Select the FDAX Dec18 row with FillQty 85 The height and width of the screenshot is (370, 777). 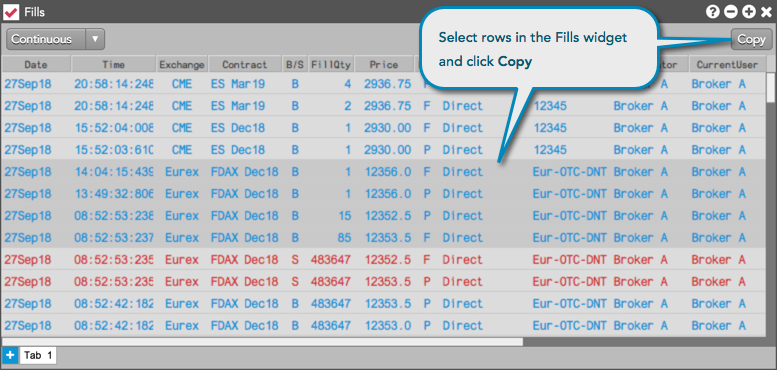tap(384, 237)
